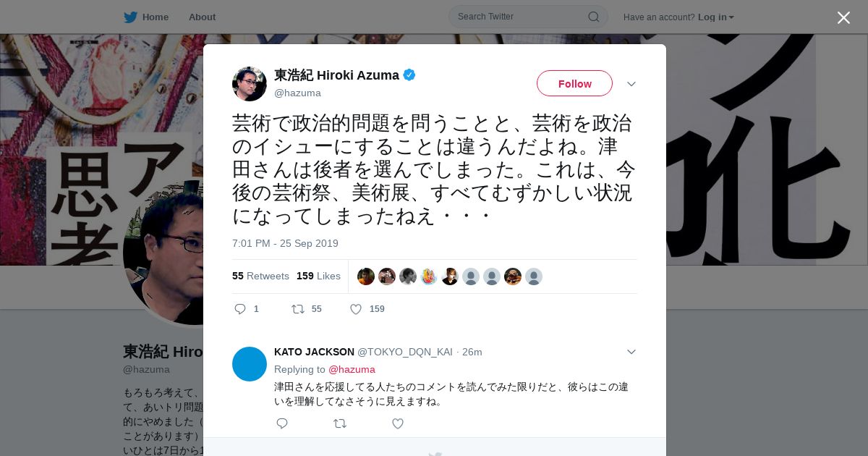Expand tweet options chevron beside Follow
Image resolution: width=868 pixels, height=456 pixels.
(631, 84)
